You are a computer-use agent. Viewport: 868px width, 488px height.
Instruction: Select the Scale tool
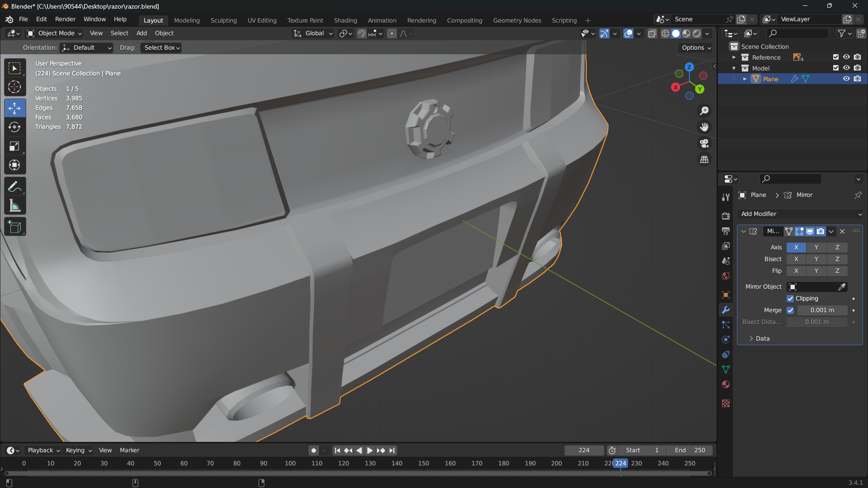click(x=14, y=146)
